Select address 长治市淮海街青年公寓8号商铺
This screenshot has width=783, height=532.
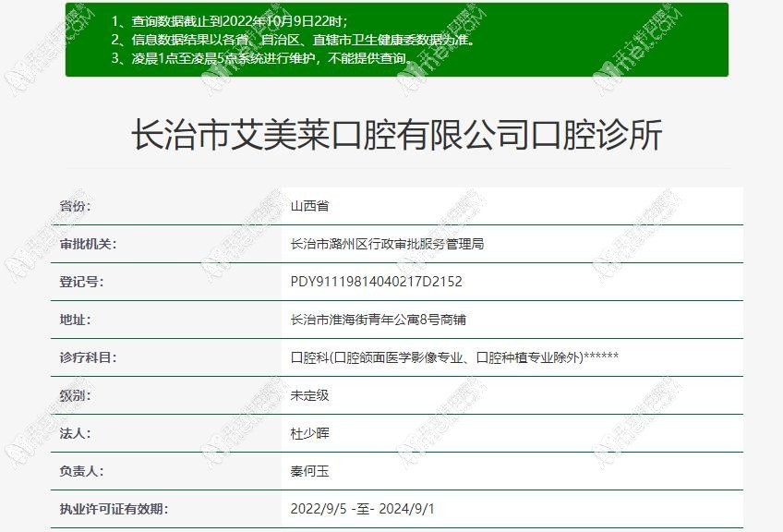click(x=378, y=320)
